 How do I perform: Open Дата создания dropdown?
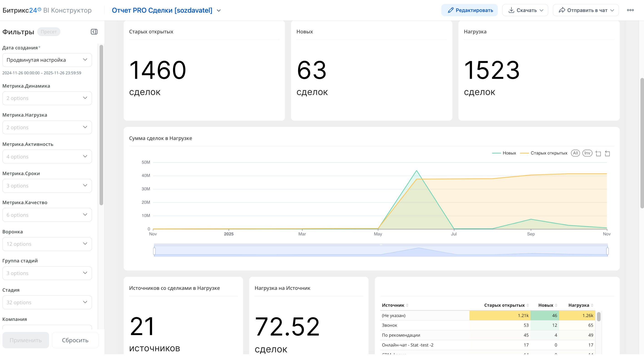point(47,60)
